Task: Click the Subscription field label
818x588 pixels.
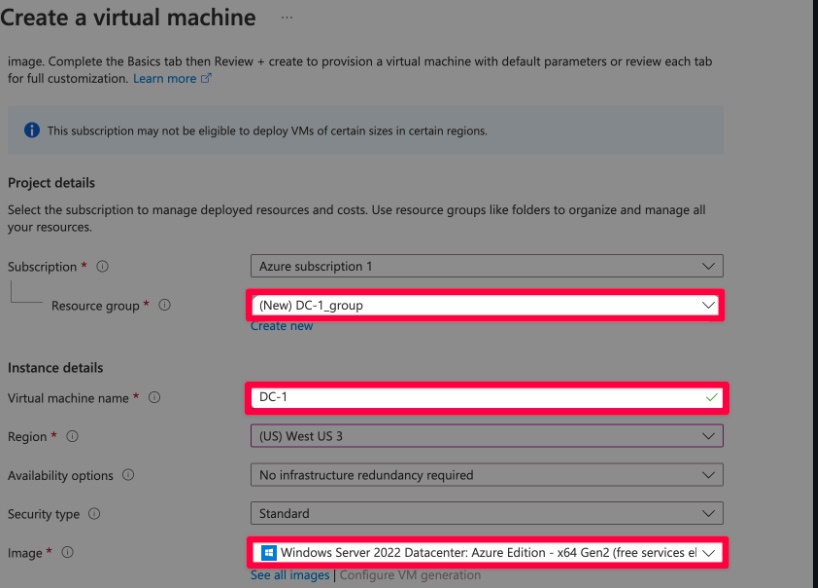Action: [42, 267]
